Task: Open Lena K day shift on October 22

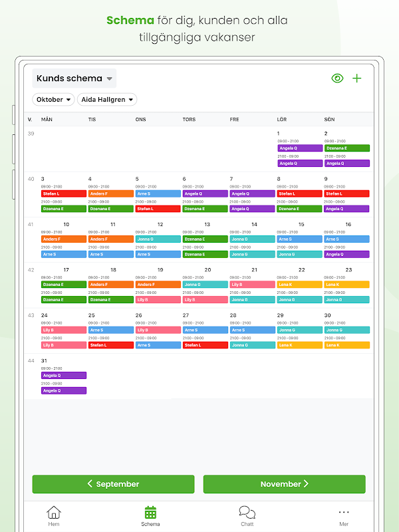Action: pos(300,285)
